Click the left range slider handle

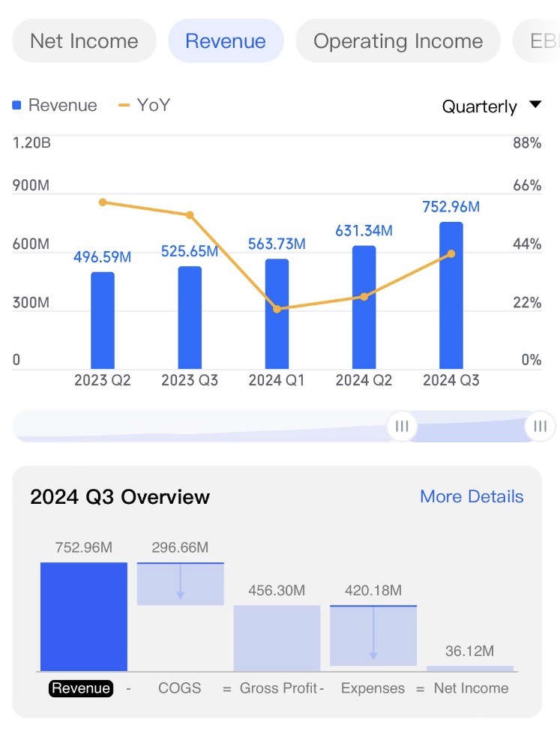point(402,427)
